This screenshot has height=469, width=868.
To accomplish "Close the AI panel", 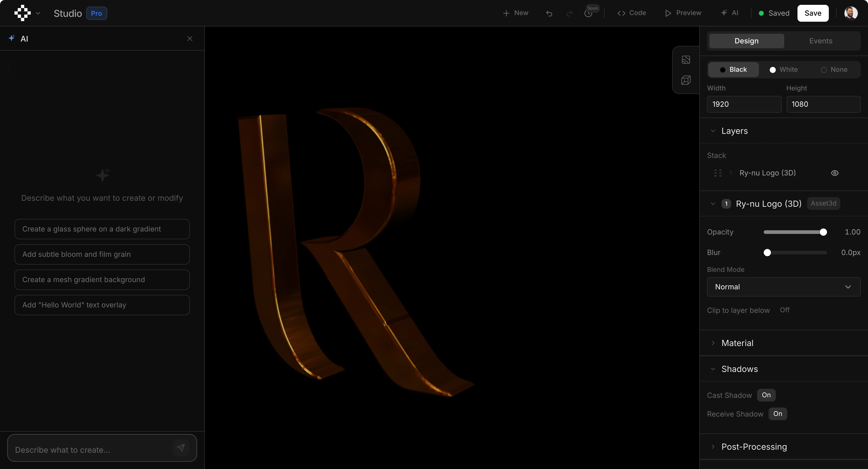I will pyautogui.click(x=190, y=39).
